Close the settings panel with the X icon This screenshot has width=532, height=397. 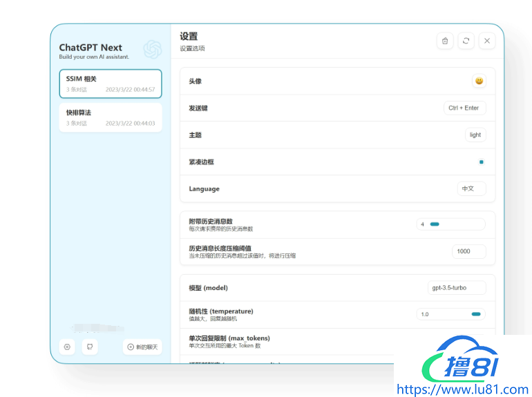pyautogui.click(x=487, y=41)
